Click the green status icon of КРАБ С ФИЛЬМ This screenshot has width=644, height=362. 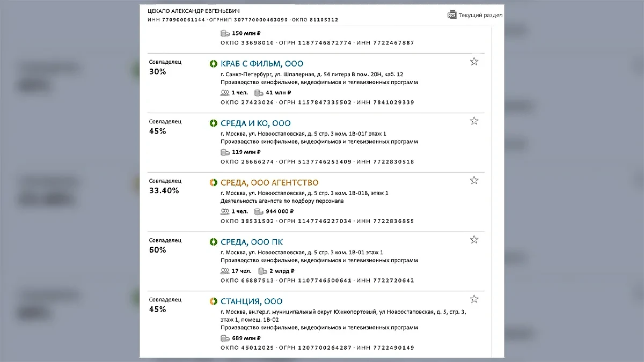213,64
